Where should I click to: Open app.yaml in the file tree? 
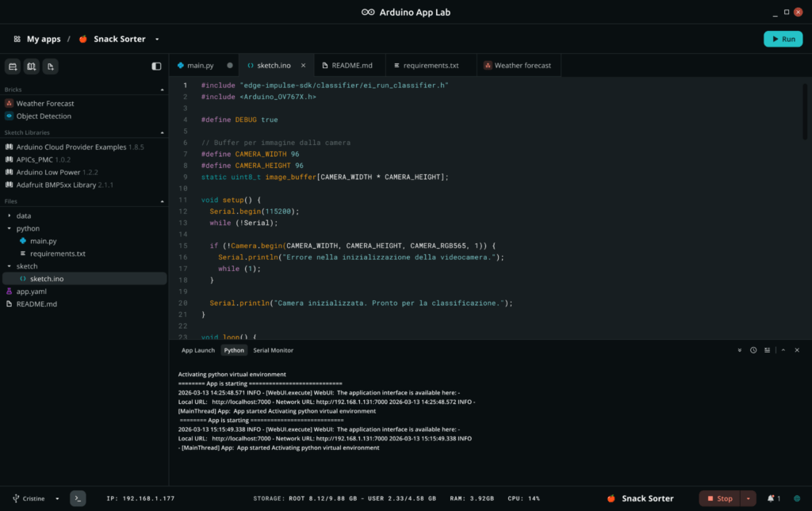click(x=31, y=292)
